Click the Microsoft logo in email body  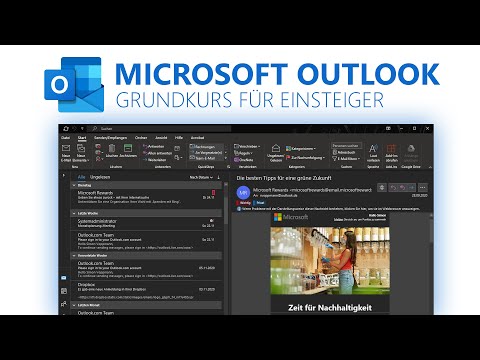pos(291,217)
